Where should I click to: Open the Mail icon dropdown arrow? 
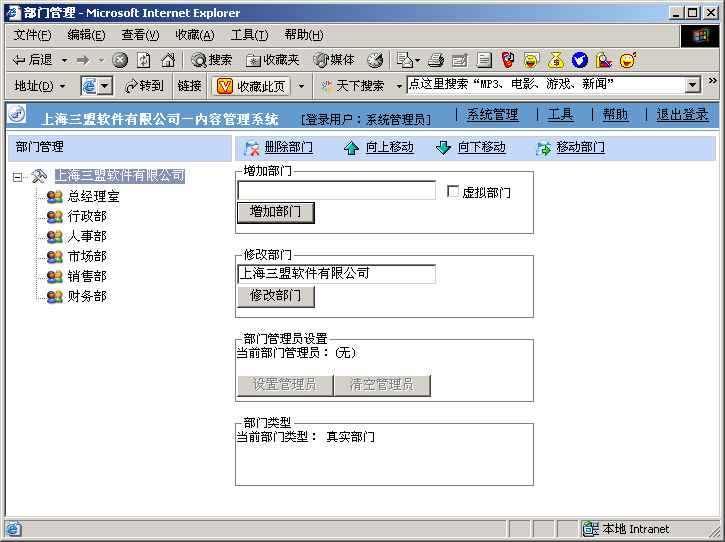pos(418,60)
